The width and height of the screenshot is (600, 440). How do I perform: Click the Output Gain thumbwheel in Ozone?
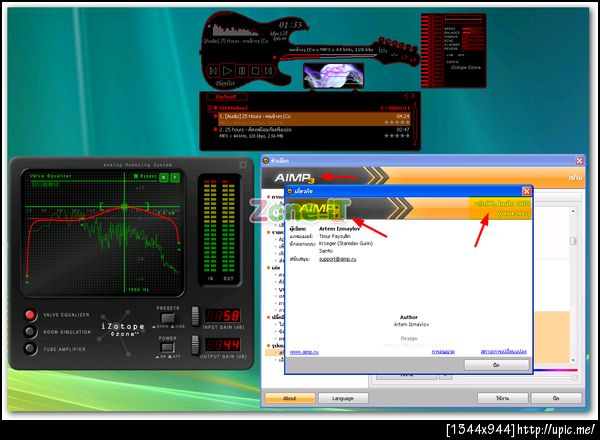[195, 345]
